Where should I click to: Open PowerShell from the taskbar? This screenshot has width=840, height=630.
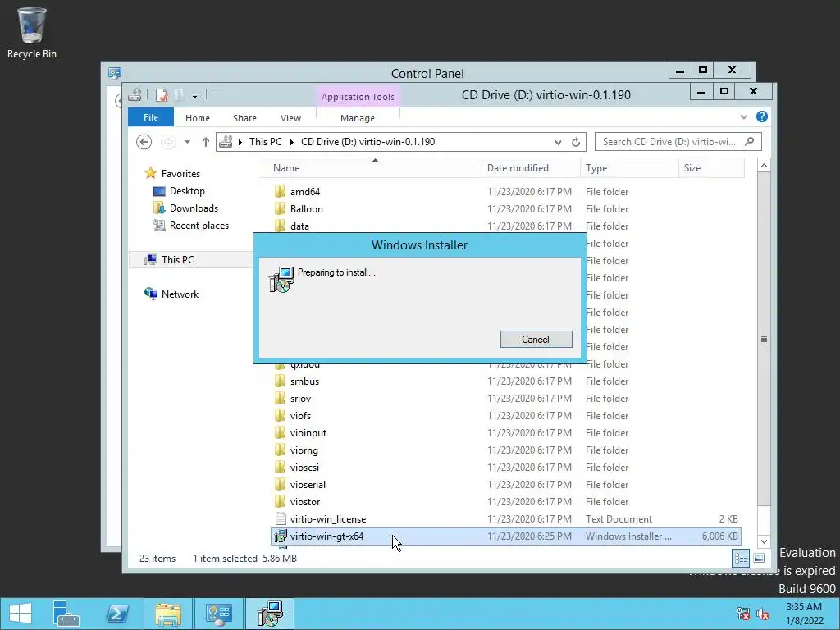click(117, 614)
